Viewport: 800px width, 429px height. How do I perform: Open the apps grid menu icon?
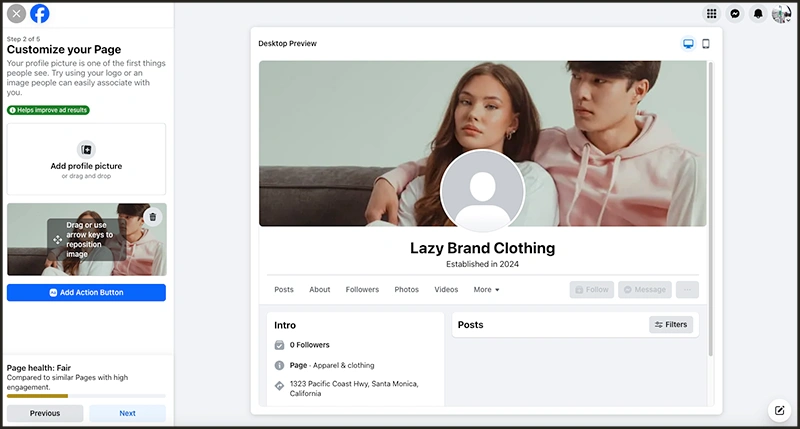pos(711,14)
